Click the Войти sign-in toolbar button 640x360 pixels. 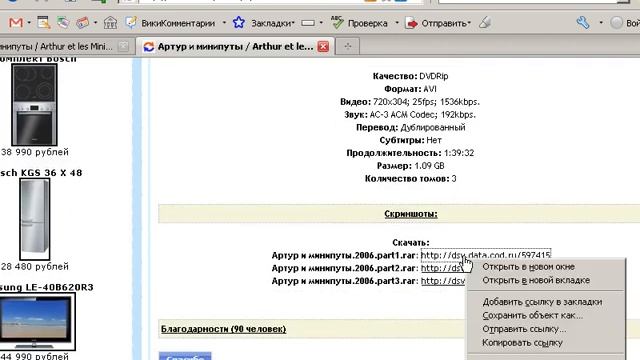click(x=624, y=23)
